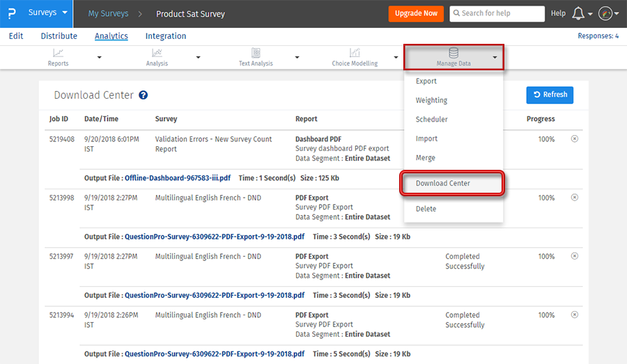Open the Reports toolbar icon
Image resolution: width=627 pixels, height=364 pixels.
[x=59, y=53]
